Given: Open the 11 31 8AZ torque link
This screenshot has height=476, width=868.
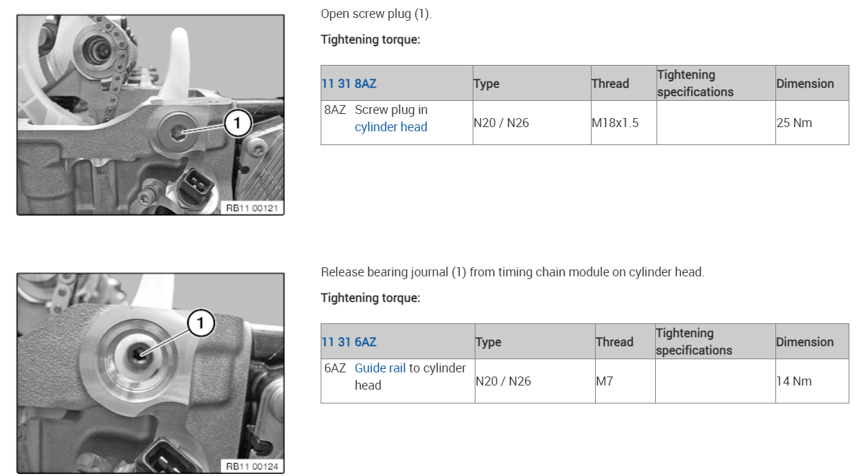Looking at the screenshot, I should pyautogui.click(x=348, y=84).
